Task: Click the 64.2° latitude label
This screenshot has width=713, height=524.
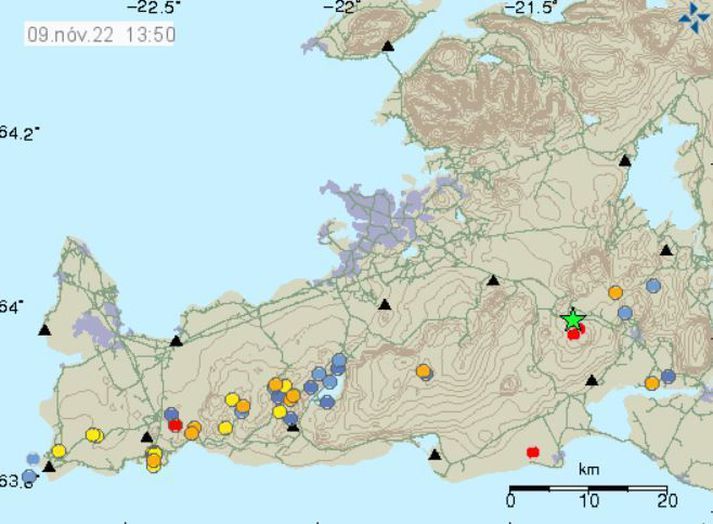Action: tap(18, 133)
